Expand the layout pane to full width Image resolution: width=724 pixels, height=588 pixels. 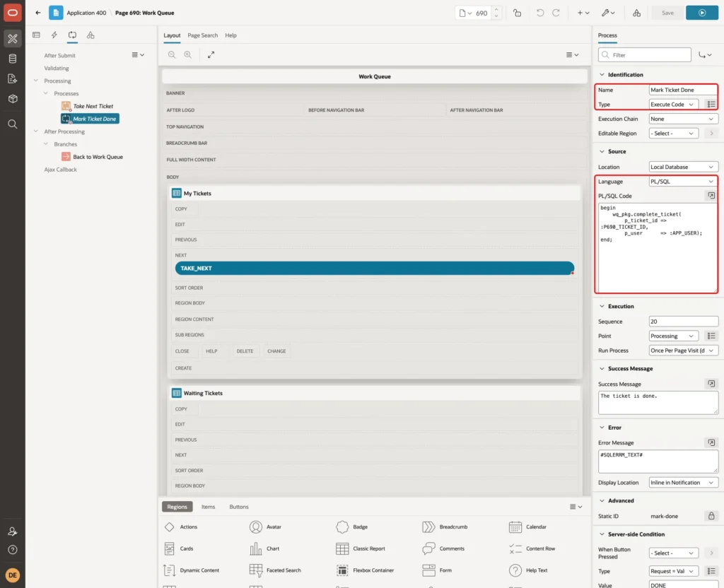[211, 54]
